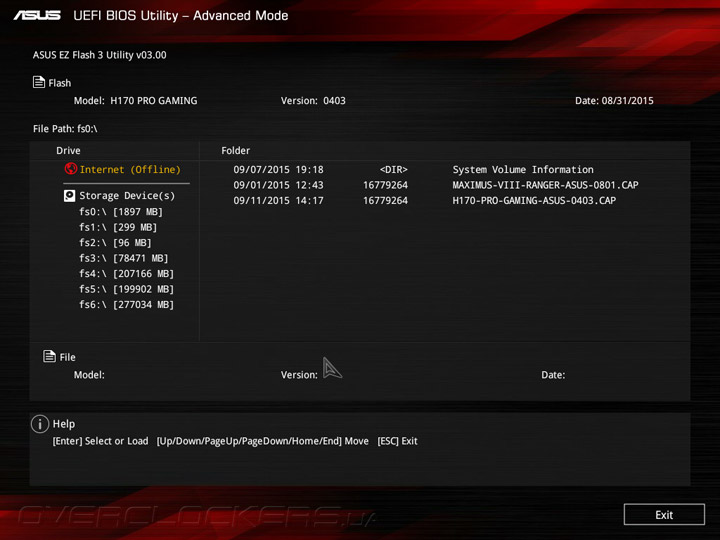
Task: Click the Folder column header
Action: [x=236, y=151]
